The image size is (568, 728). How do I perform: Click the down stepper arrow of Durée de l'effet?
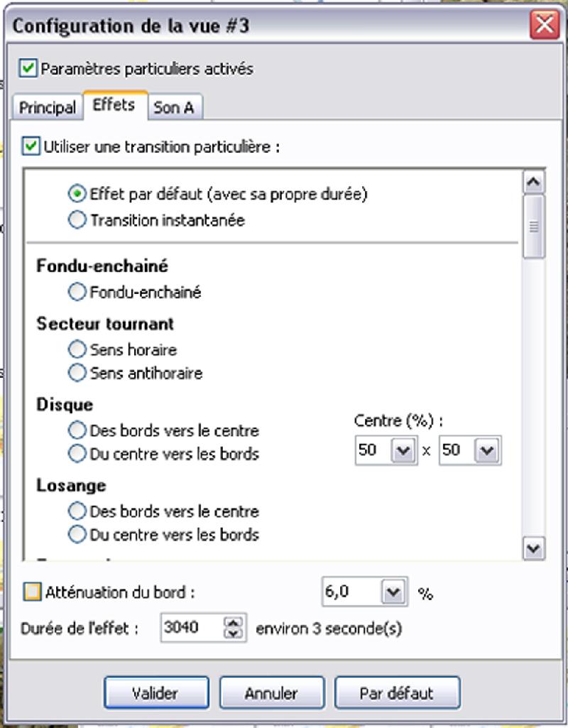pyautogui.click(x=234, y=634)
